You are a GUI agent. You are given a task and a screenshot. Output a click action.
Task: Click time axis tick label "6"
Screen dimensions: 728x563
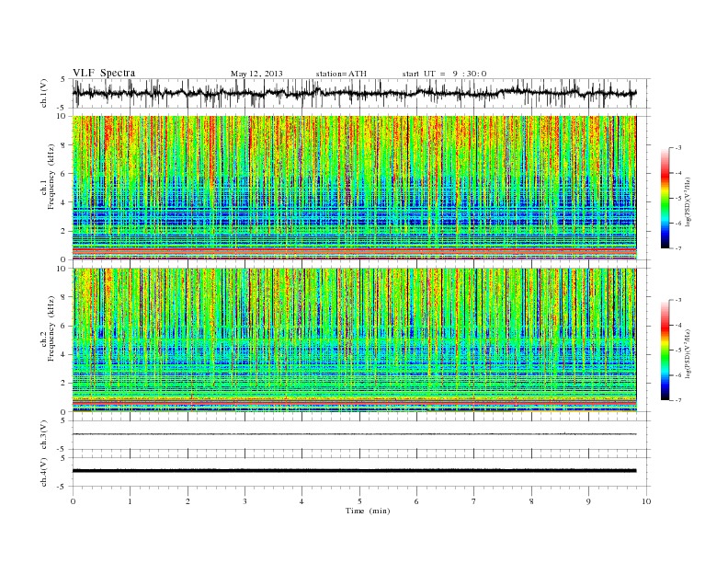tap(417, 501)
